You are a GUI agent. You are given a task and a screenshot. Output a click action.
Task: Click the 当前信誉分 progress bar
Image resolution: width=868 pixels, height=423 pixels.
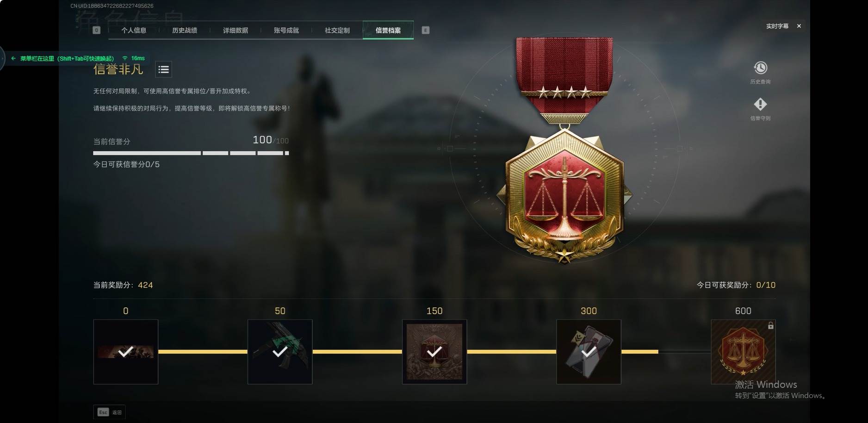coord(191,153)
